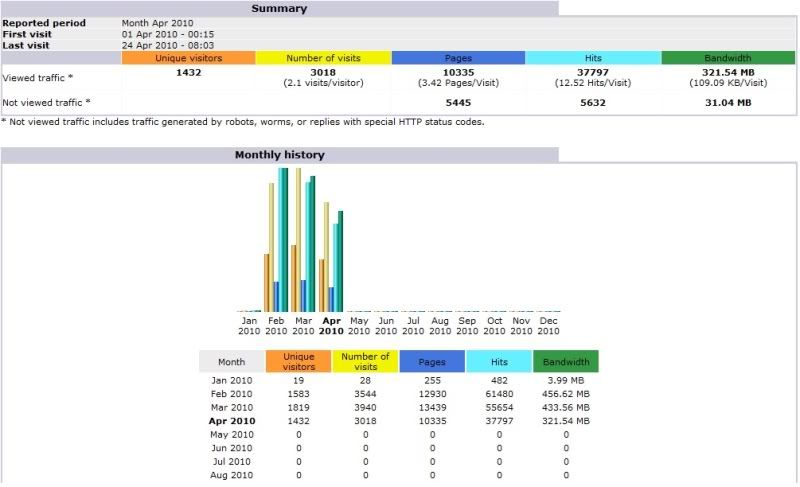Click the Feb 2010 label under the chart
Screen dimensions: 800x487
(x=276, y=326)
